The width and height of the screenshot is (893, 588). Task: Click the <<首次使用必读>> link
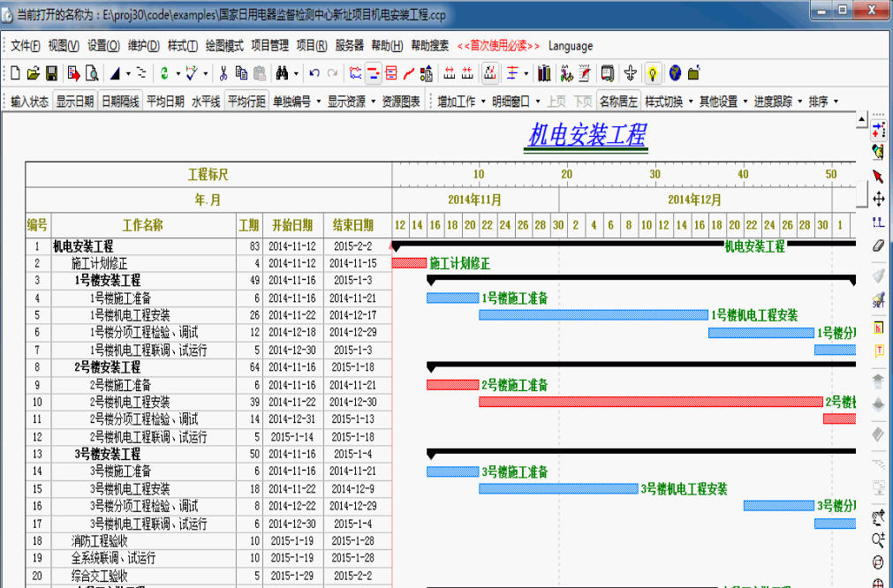pyautogui.click(x=498, y=46)
